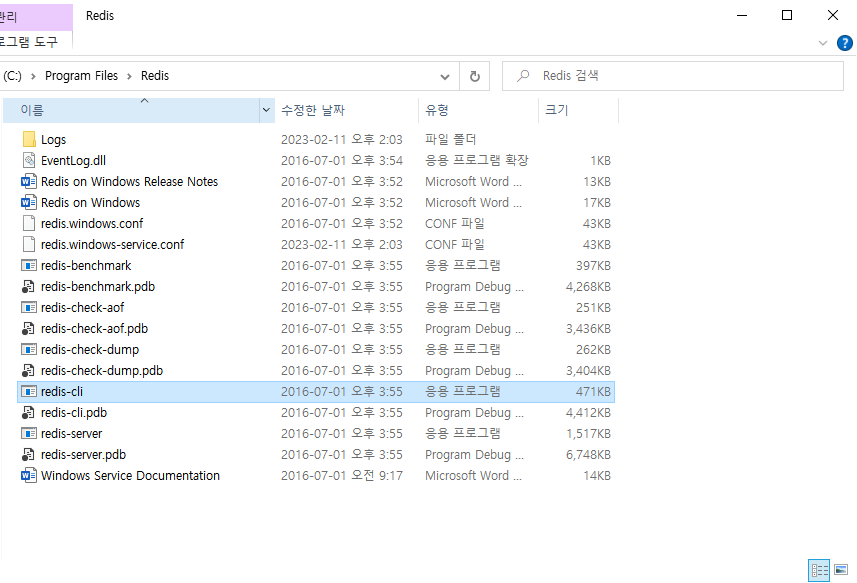Screen dimensions: 857x583
Task: Click the 471KB size of redis-cli
Action: [593, 392]
